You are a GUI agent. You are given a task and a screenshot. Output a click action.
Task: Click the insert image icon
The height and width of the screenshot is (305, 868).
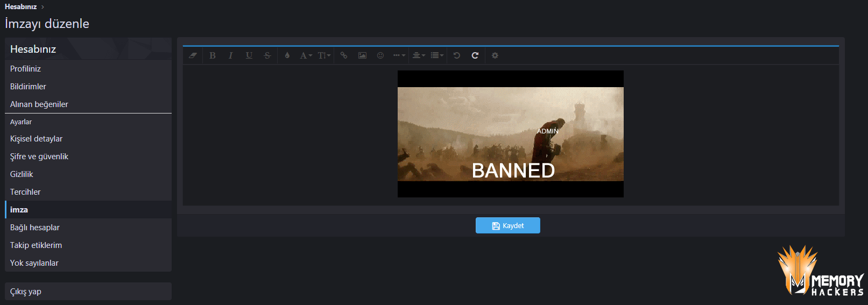(x=362, y=55)
